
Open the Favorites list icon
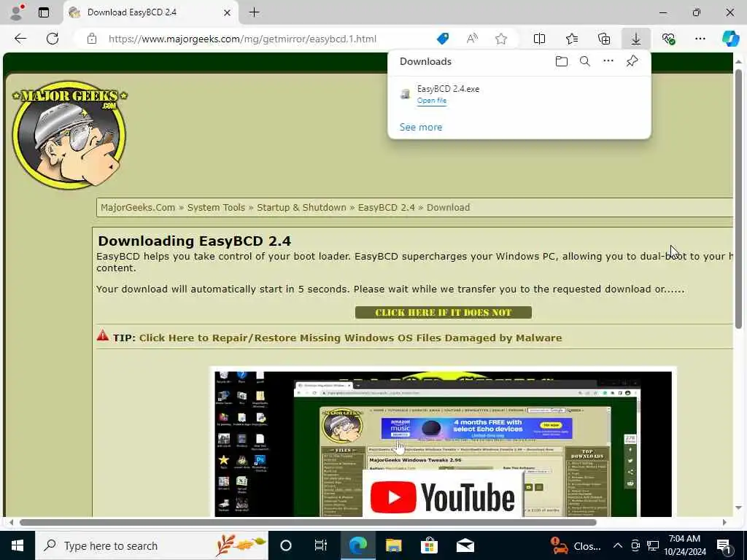572,39
